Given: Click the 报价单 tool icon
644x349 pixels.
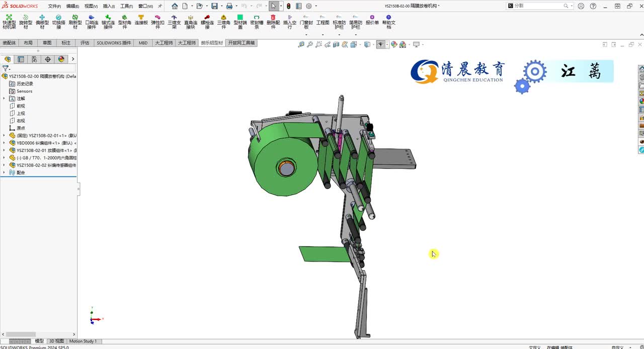Looking at the screenshot, I should click(372, 17).
